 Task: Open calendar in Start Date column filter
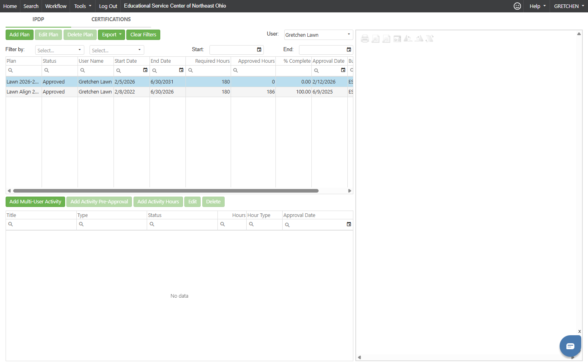tap(145, 70)
